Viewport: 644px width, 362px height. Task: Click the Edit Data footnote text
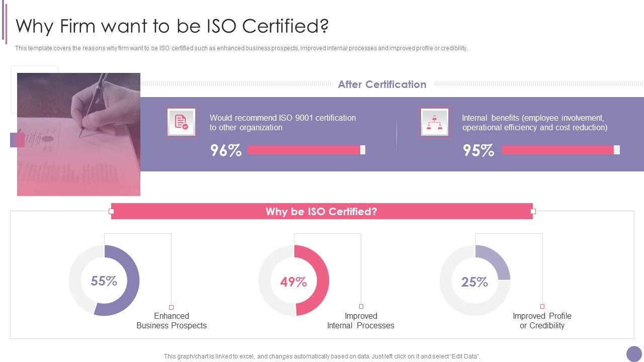(x=322, y=356)
